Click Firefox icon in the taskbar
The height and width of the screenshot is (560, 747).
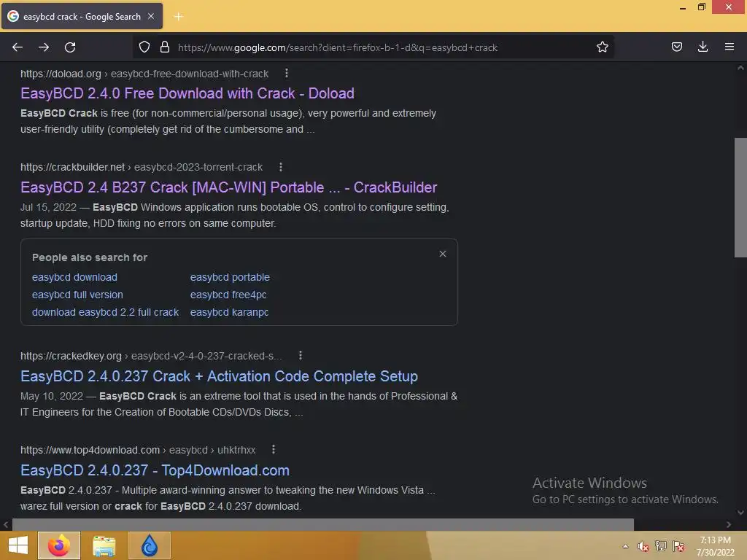pos(59,545)
